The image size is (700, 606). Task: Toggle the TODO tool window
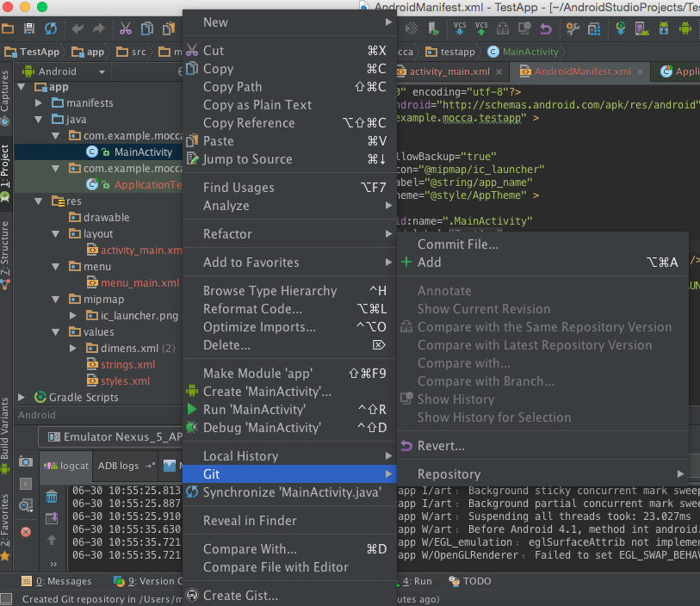470,581
